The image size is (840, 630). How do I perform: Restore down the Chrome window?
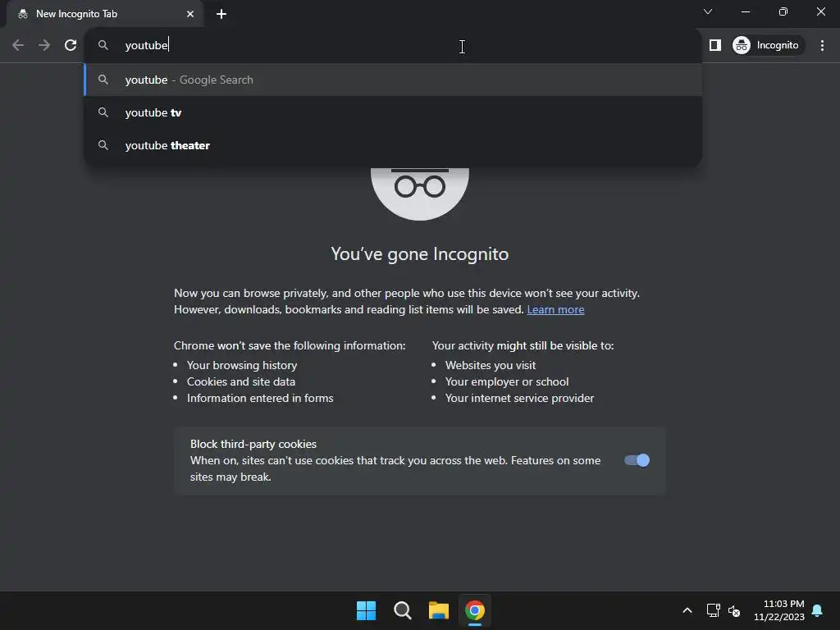click(x=783, y=11)
